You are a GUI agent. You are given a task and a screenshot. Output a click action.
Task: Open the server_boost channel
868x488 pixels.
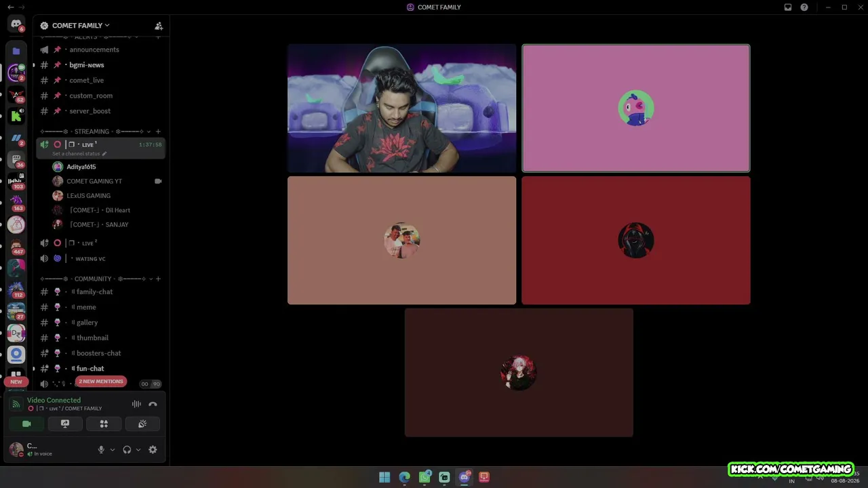[100, 111]
